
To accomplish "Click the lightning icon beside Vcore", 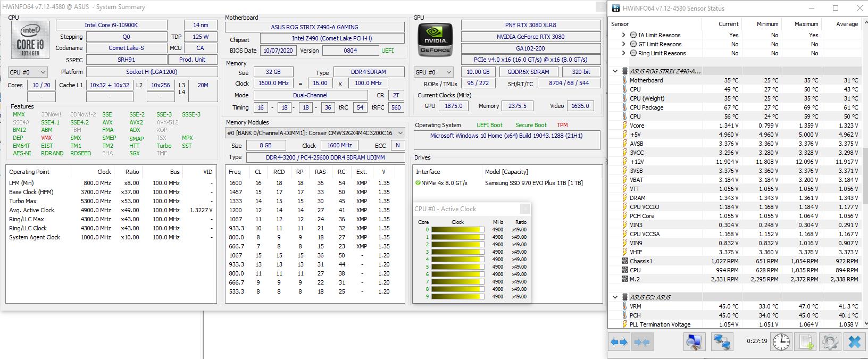I will tap(625, 126).
